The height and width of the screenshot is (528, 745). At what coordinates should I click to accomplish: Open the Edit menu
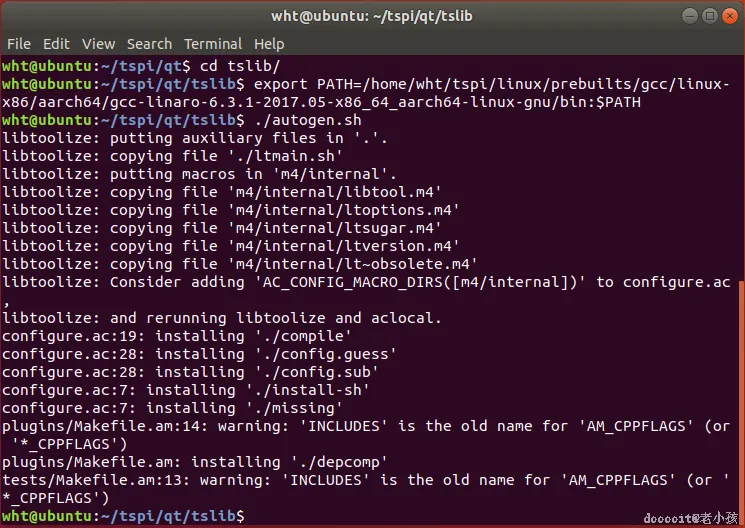[x=56, y=44]
